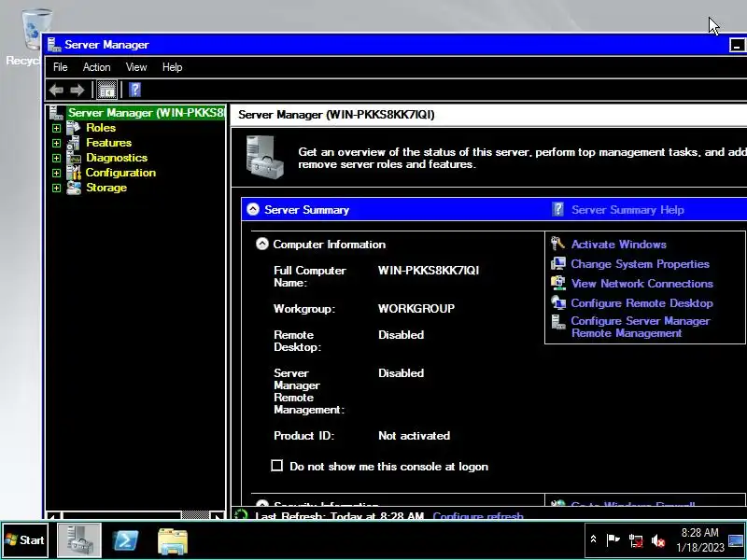Click the Change System Properties link
The width and height of the screenshot is (747, 560).
point(641,264)
